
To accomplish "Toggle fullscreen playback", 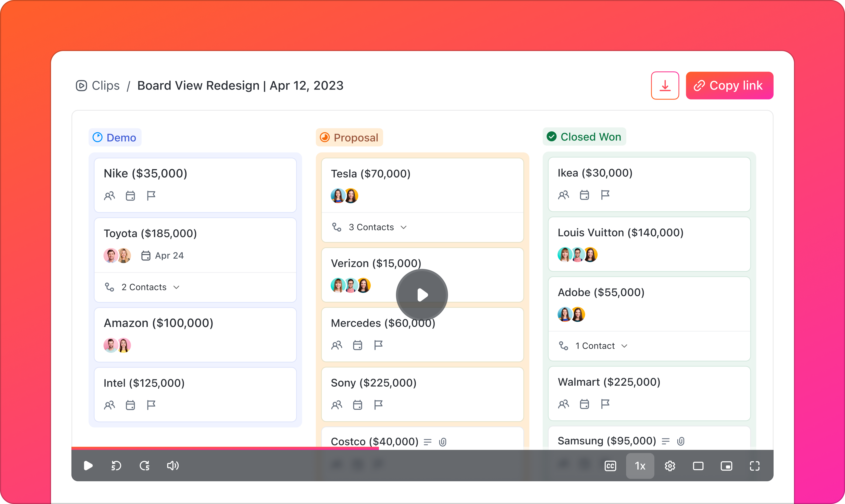I will (755, 466).
